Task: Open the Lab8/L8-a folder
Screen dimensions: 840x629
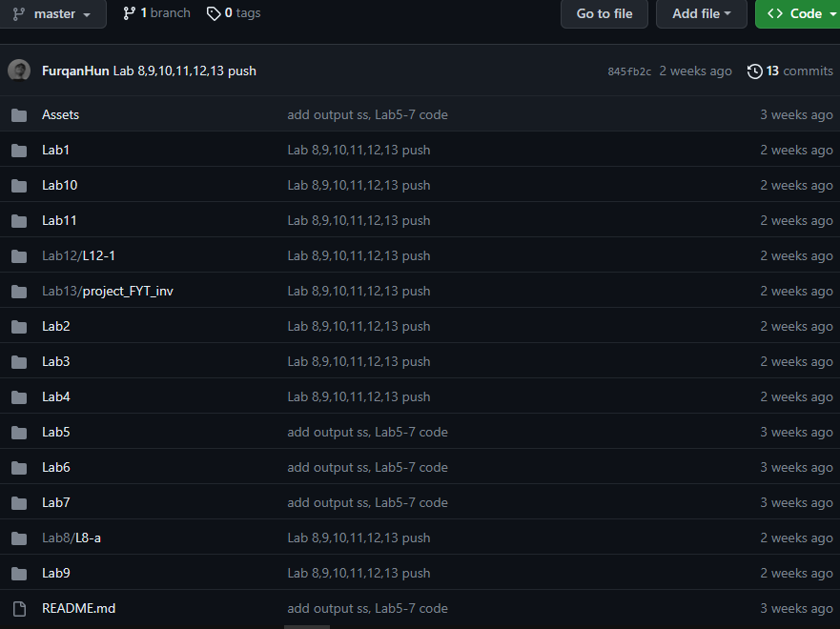Action: 72,538
